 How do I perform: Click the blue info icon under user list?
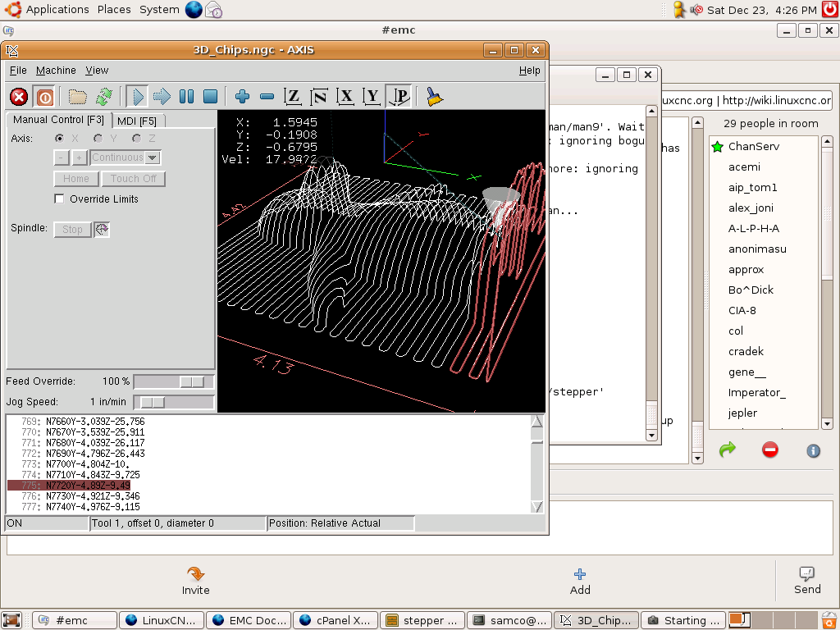coord(813,450)
